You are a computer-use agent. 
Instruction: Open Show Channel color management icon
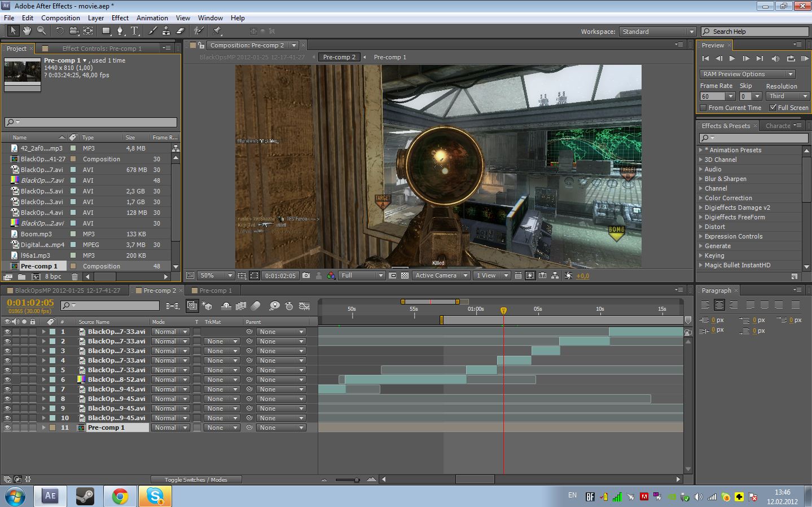click(331, 276)
